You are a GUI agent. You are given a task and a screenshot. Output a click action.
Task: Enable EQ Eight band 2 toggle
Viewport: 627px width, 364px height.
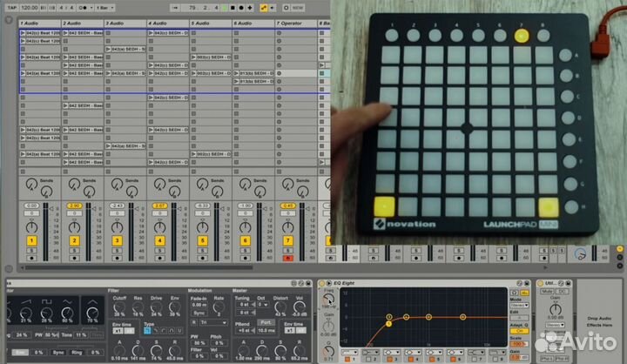coord(368,359)
